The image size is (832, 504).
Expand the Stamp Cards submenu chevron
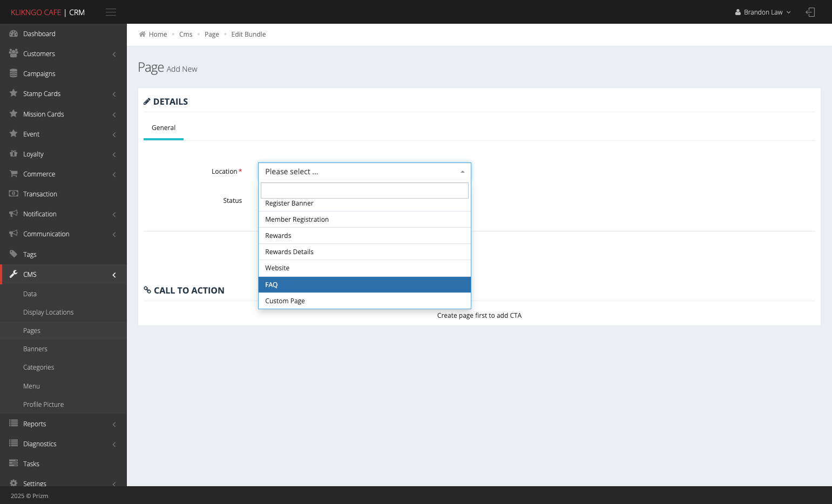[x=114, y=94]
